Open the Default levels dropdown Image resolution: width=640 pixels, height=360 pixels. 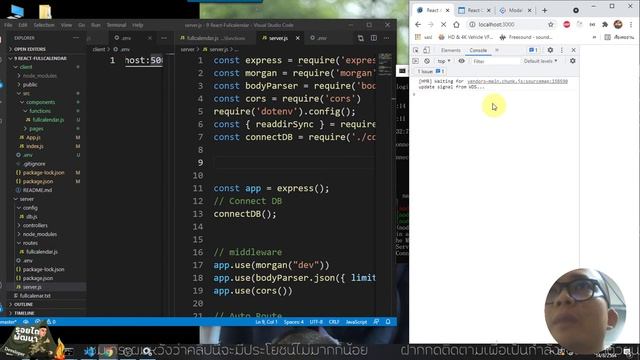(x=540, y=61)
